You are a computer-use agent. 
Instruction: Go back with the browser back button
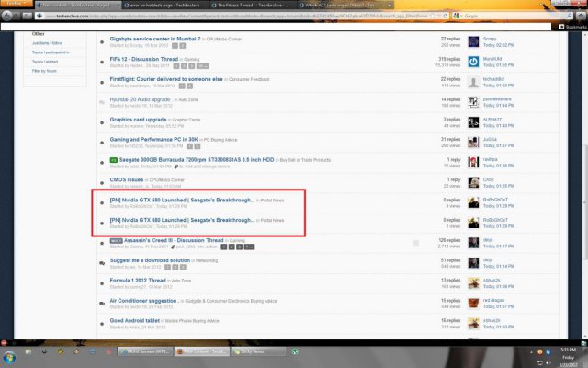point(6,16)
